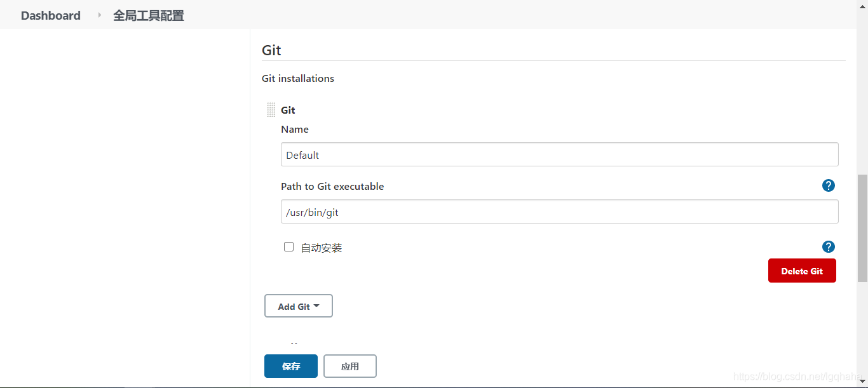Click the page vertical scrollbar thumb
Screen dimensions: 868x388
862,229
